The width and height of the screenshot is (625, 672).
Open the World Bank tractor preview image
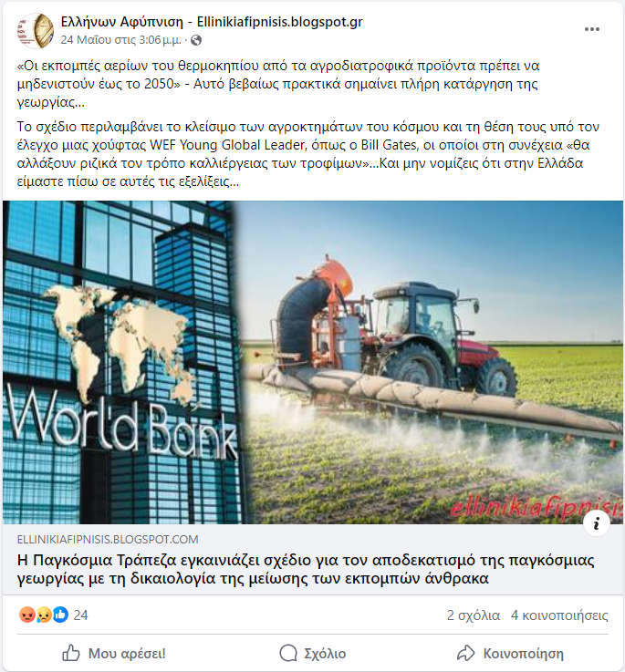tap(313, 362)
